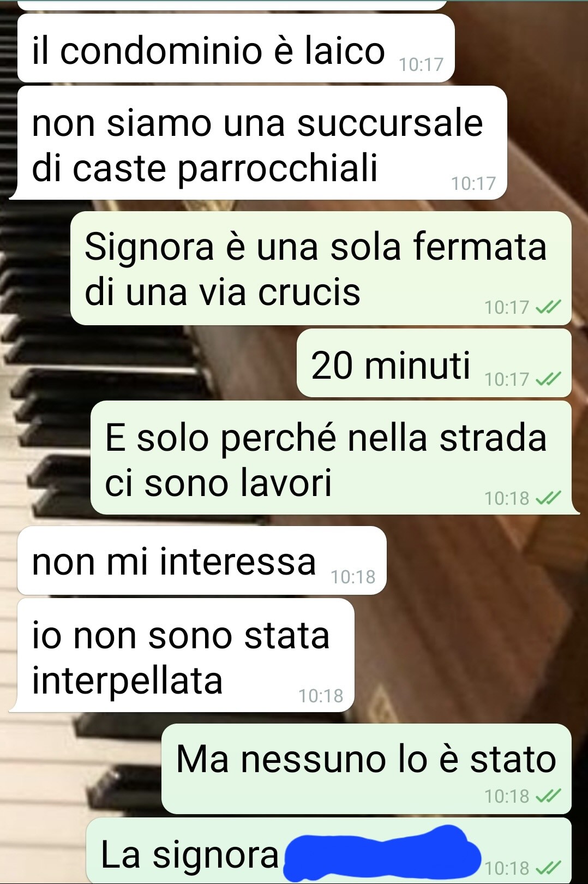Tap the 'La signora' message bubble
The image size is (588, 884).
329,851
